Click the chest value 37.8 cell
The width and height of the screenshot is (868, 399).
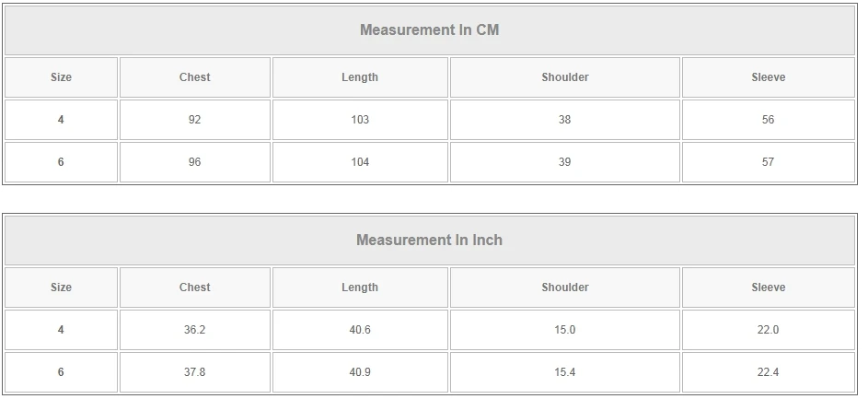(194, 372)
